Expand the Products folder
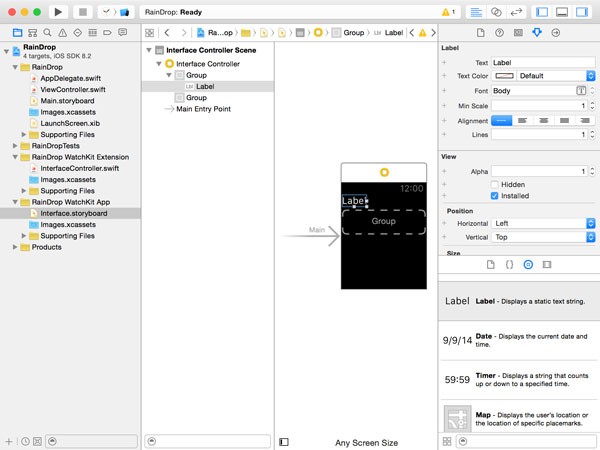Viewport: 600px width, 450px height. click(15, 247)
